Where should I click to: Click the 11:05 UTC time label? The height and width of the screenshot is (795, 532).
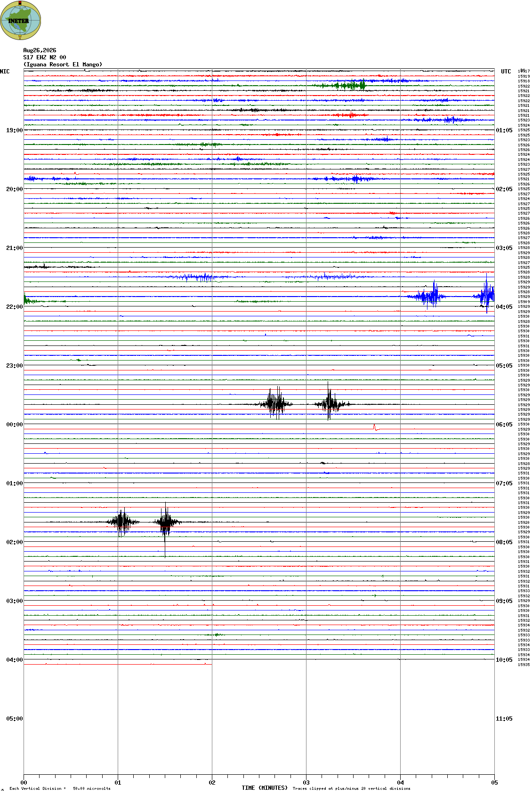tap(504, 719)
